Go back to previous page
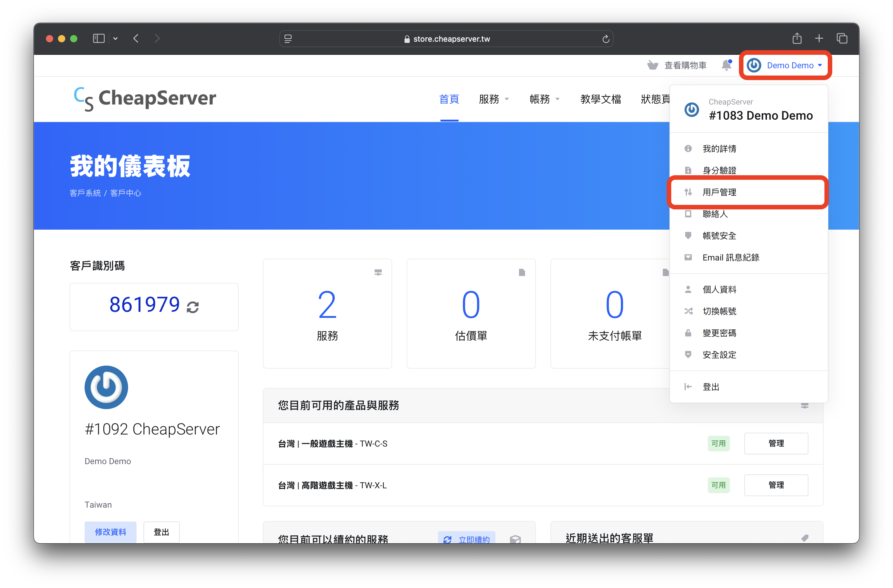 point(136,39)
